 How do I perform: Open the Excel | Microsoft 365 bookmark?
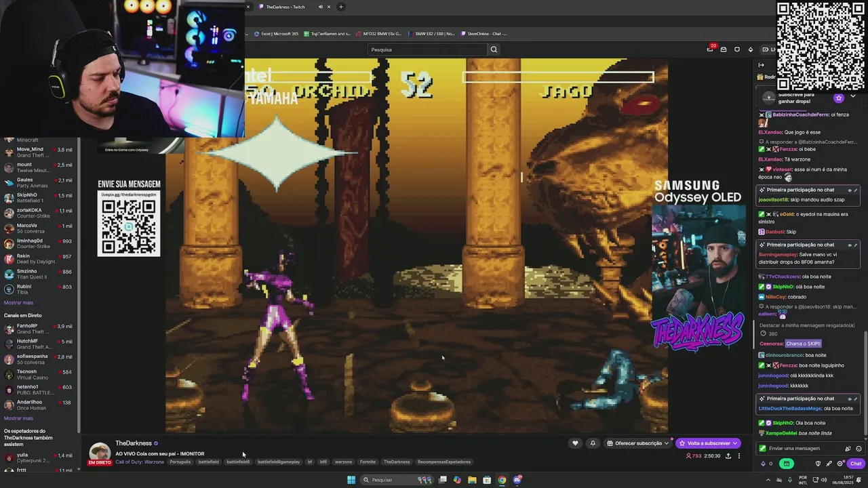tap(276, 33)
